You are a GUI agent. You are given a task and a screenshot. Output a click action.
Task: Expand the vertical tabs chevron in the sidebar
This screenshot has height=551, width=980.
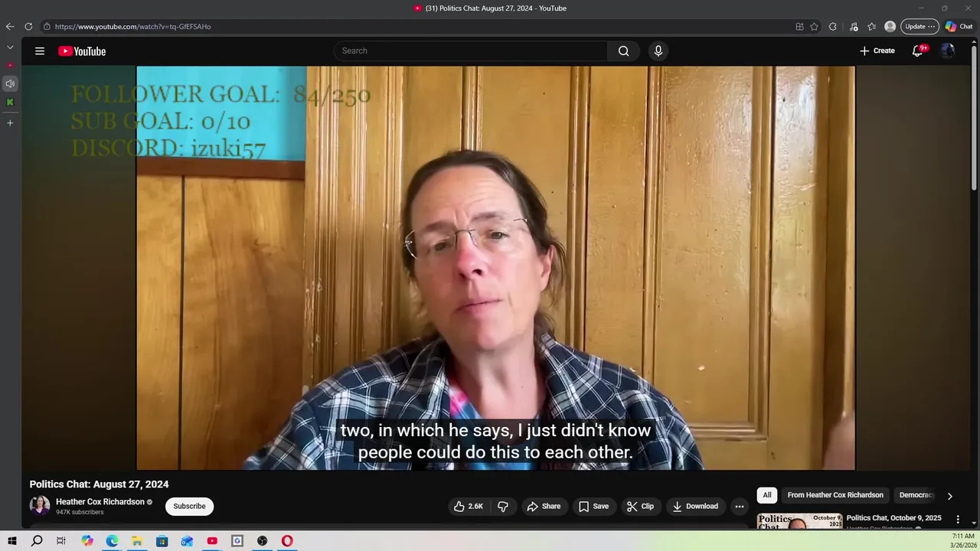click(x=10, y=47)
